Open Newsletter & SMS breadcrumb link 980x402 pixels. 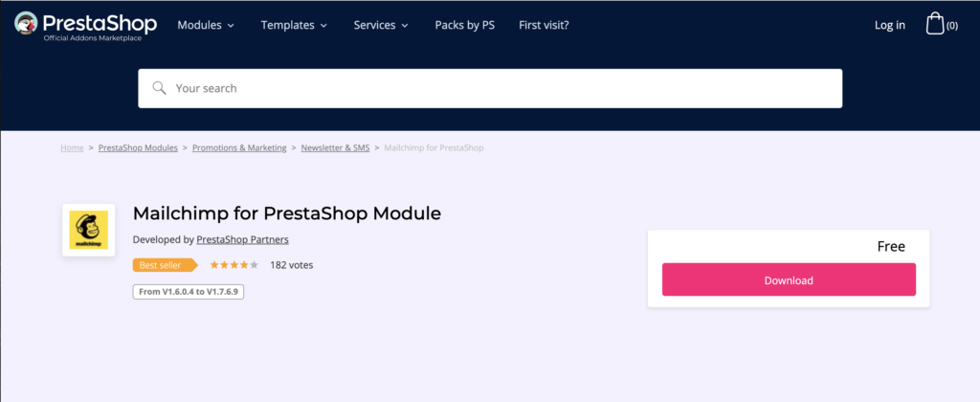coord(335,148)
